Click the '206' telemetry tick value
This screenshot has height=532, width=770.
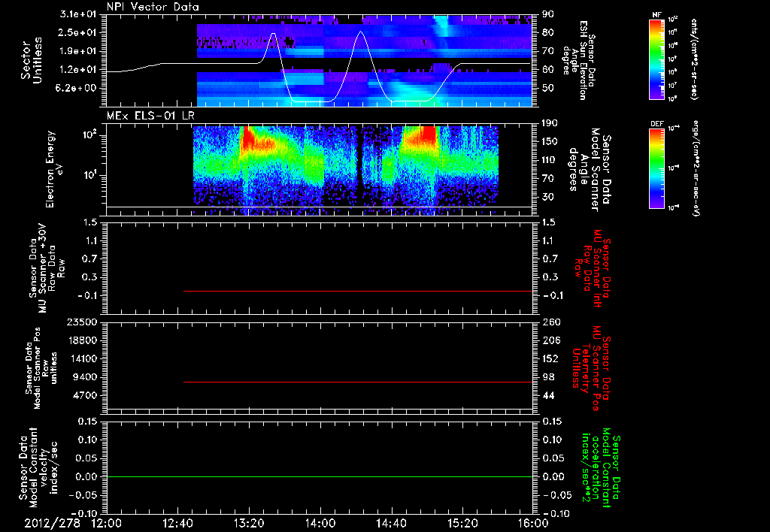pos(551,340)
